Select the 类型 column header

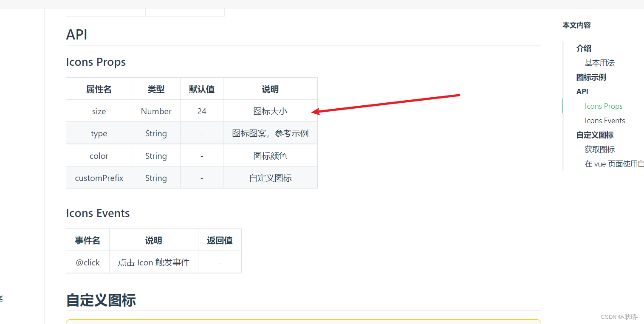pyautogui.click(x=156, y=89)
